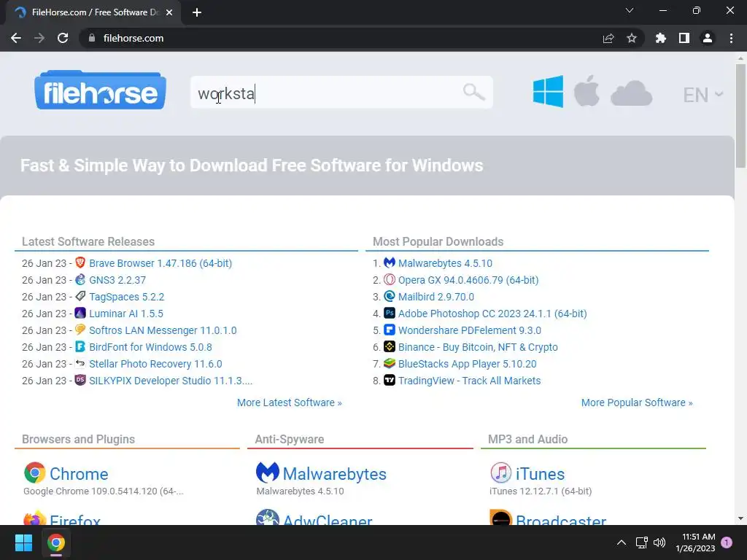
Task: Share this page icon in address bar
Action: [x=608, y=38]
